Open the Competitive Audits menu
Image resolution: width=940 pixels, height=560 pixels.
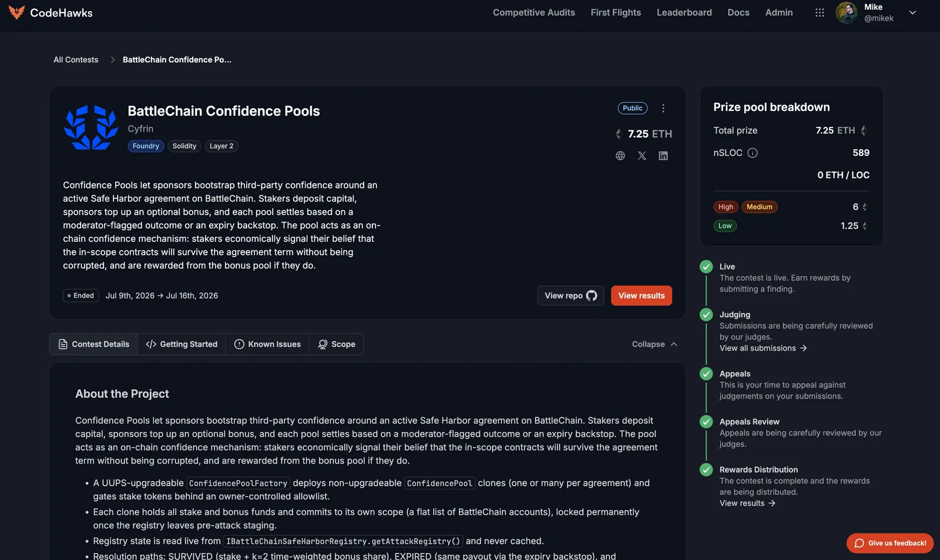(534, 12)
